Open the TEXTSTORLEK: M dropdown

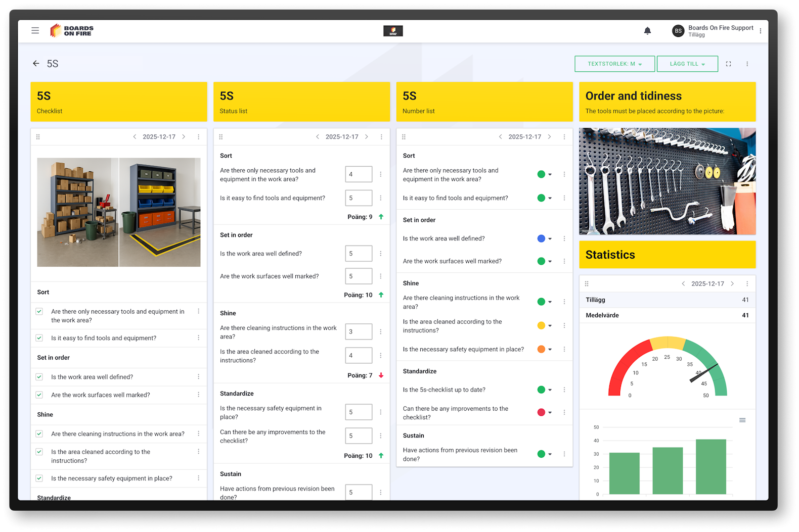point(614,64)
